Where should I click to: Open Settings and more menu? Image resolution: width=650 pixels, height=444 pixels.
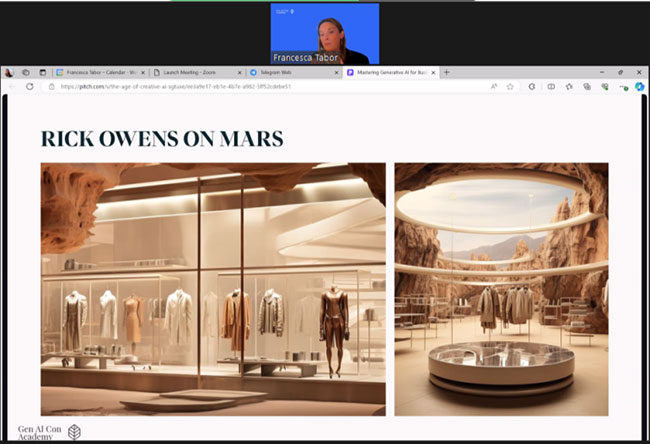[x=623, y=87]
